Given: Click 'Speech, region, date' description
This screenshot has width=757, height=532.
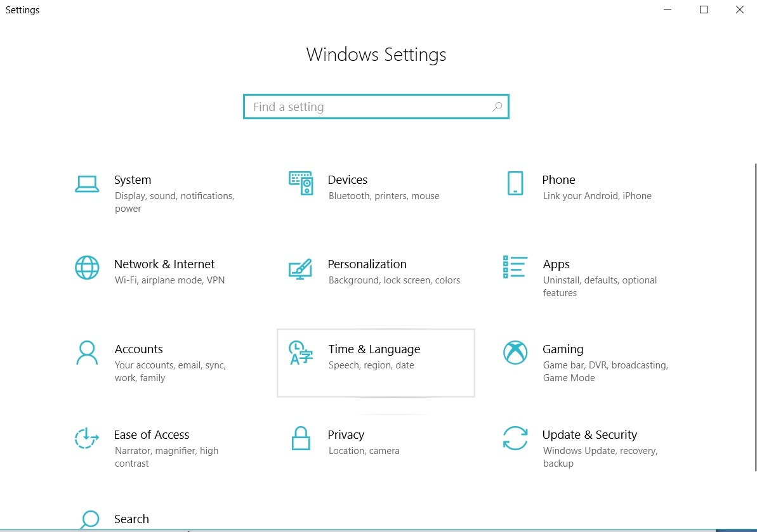Looking at the screenshot, I should point(371,366).
